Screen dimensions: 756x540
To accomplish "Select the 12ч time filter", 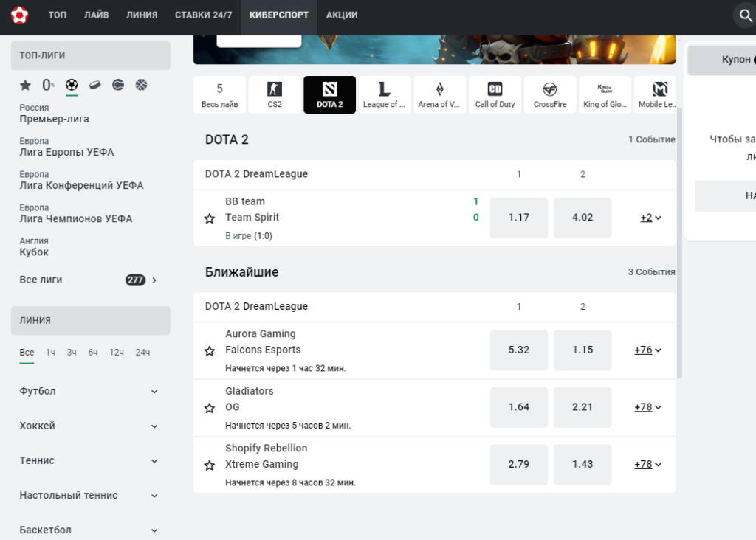I will pos(117,353).
